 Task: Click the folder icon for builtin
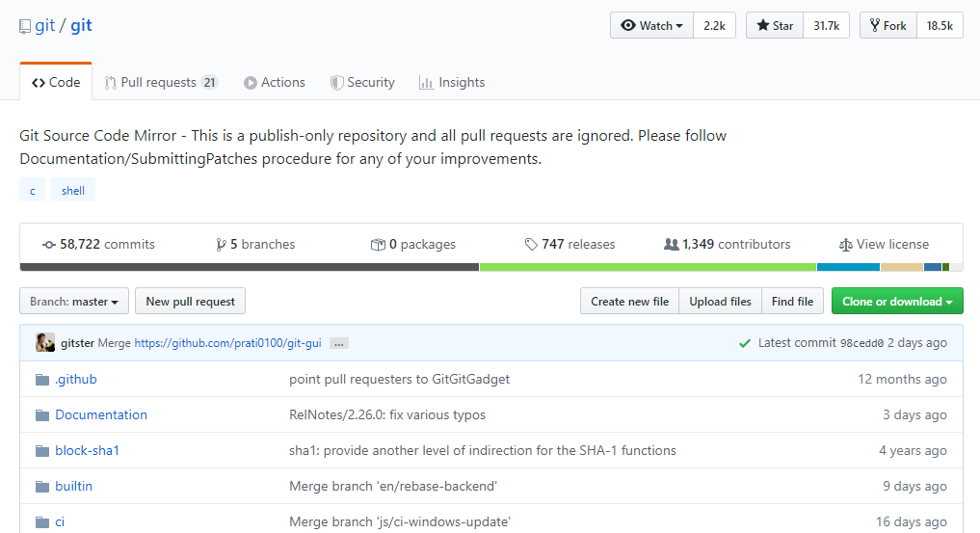pos(42,487)
